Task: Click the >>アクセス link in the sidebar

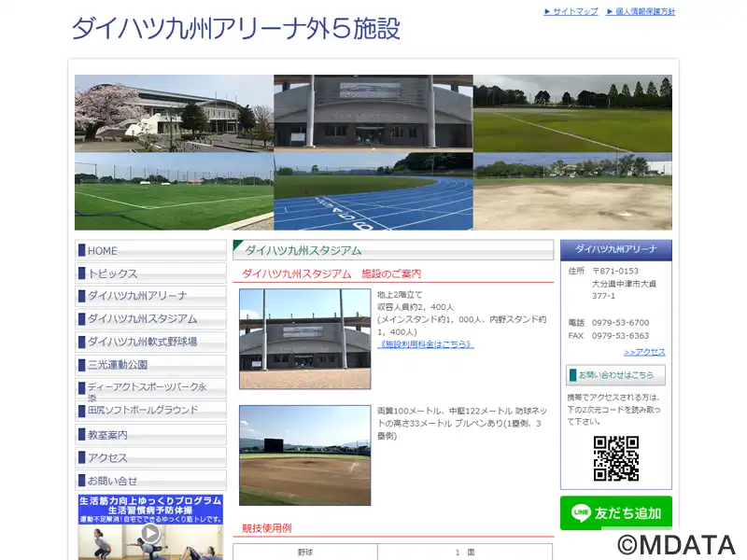Action: coord(644,352)
